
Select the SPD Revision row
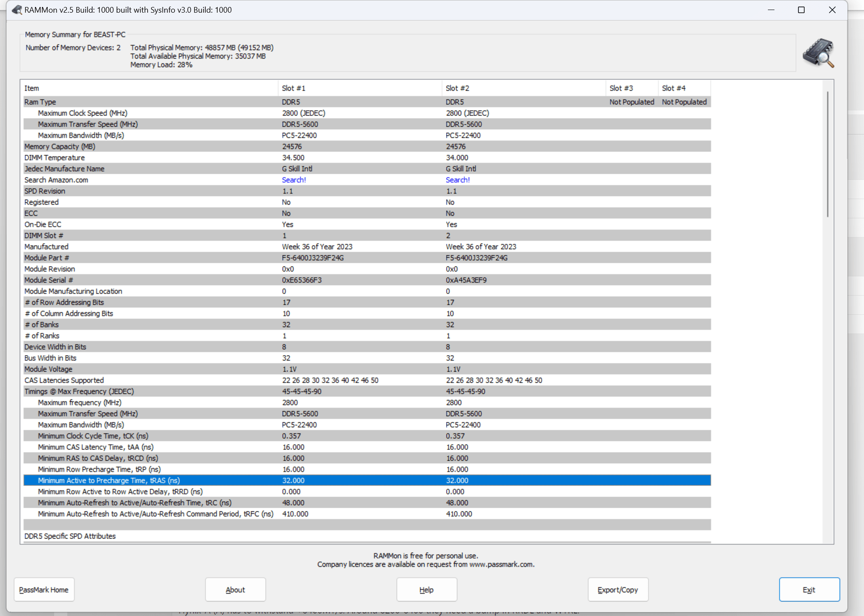(x=367, y=191)
